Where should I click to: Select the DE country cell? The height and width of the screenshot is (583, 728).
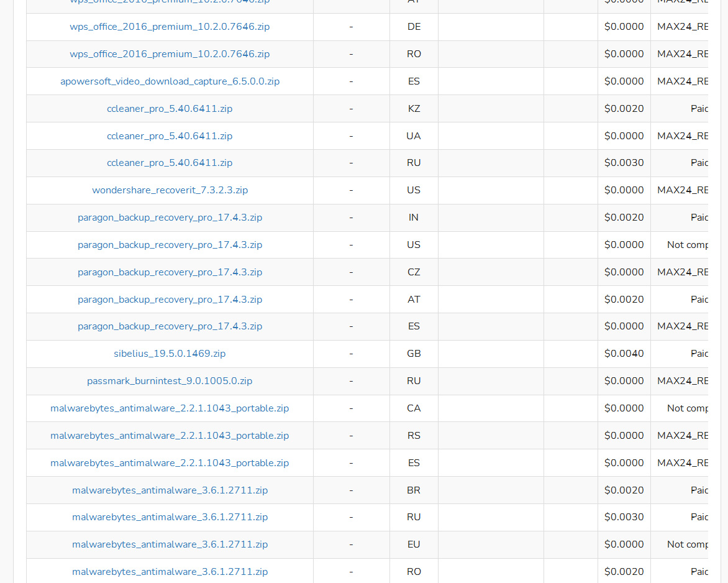point(414,27)
